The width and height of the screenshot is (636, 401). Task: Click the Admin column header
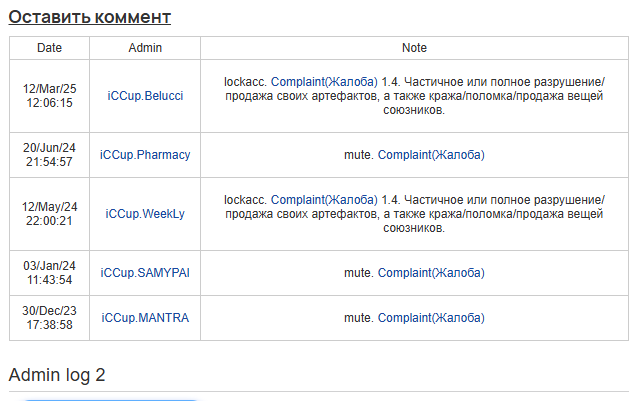[145, 48]
